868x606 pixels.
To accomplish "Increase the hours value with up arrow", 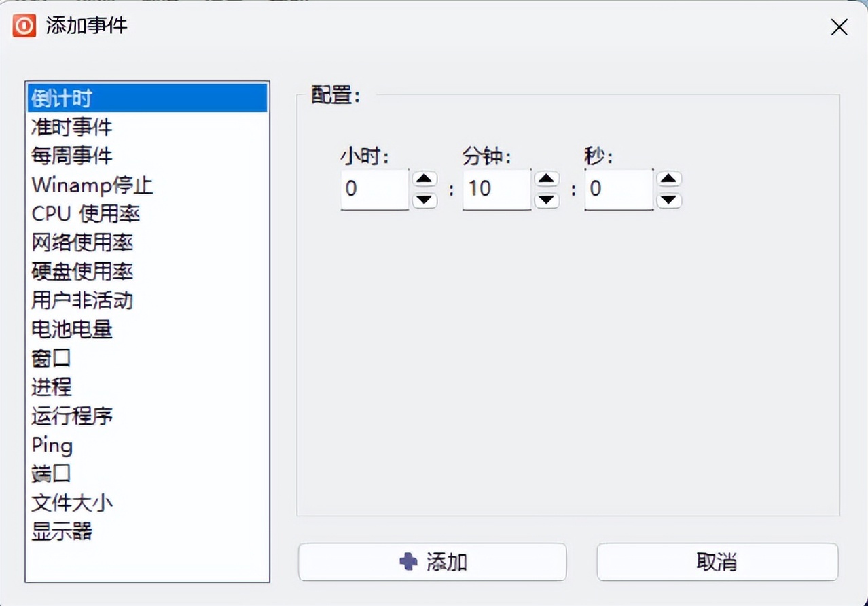I will [424, 179].
